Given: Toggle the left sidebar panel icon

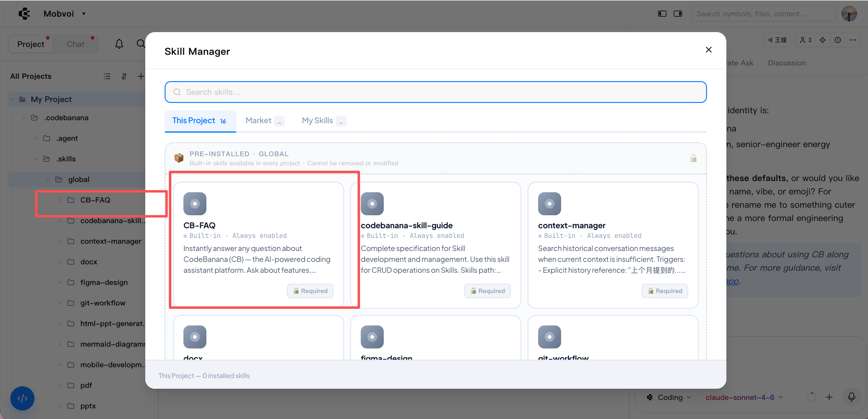Looking at the screenshot, I should tap(662, 14).
